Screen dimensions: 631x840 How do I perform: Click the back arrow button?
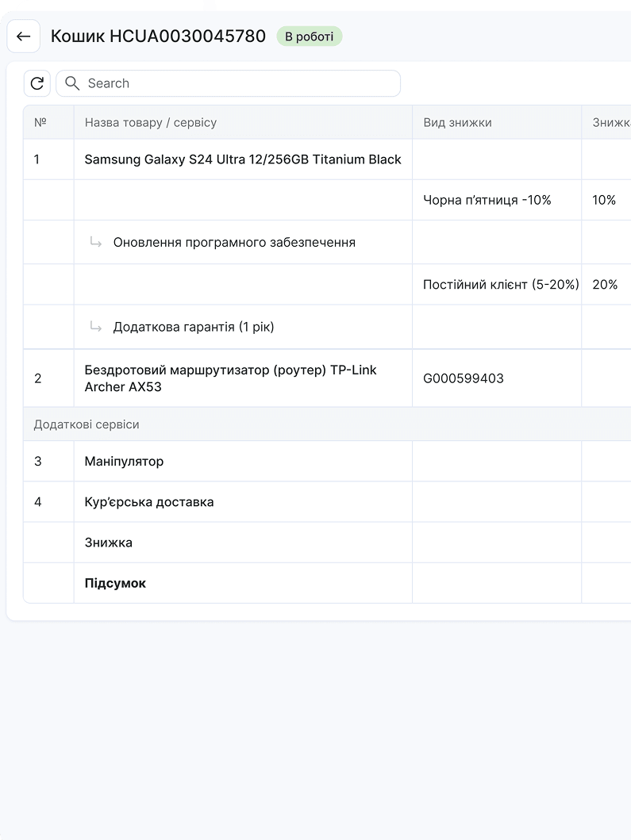click(x=24, y=36)
